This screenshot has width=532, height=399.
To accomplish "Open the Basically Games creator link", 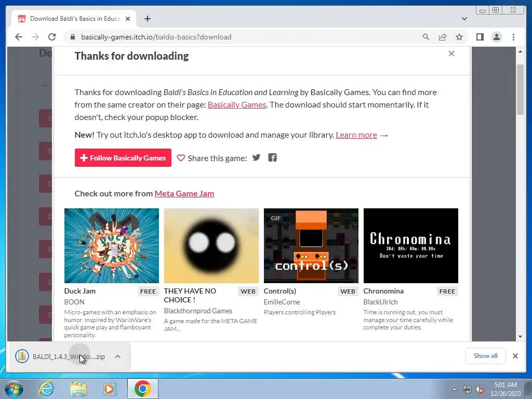I will click(237, 105).
